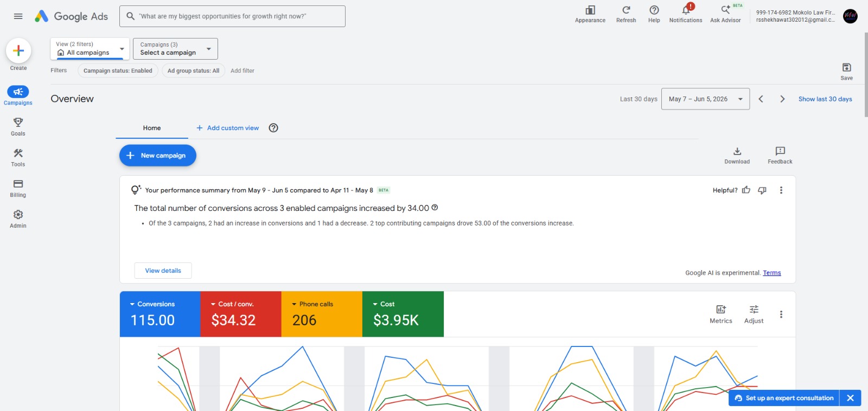Viewport: 868px width, 411px height.
Task: Click the Last 30 days label
Action: [639, 99]
